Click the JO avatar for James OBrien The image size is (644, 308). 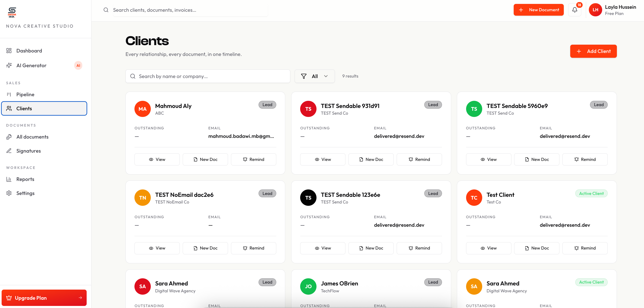pos(308,286)
